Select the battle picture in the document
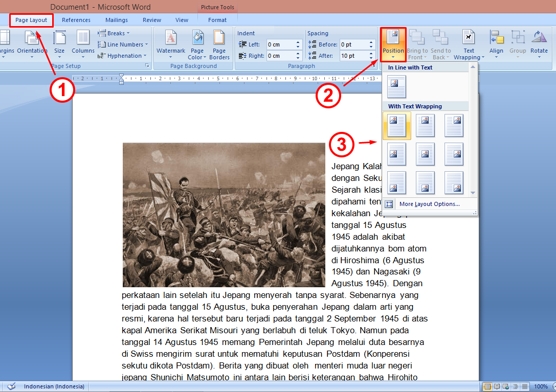This screenshot has width=556, height=392. point(224,215)
